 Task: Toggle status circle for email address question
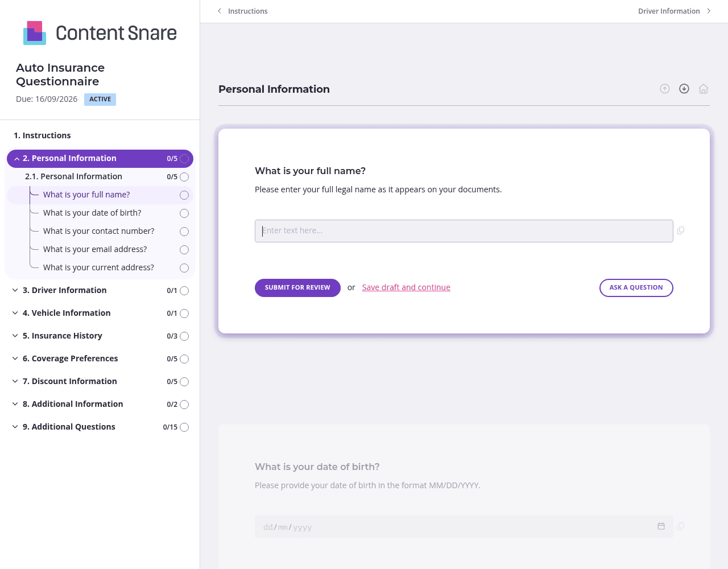184,250
